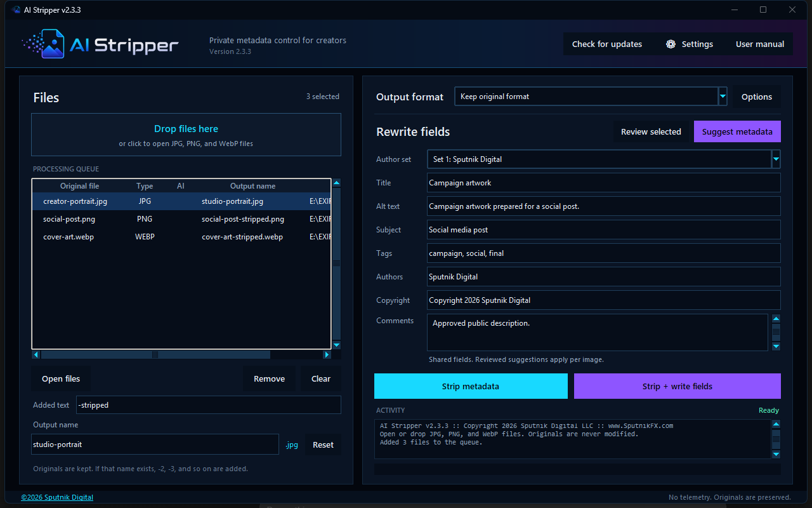Image resolution: width=812 pixels, height=508 pixels.
Task: Click the Activity log scroll down arrow
Action: [x=776, y=454]
